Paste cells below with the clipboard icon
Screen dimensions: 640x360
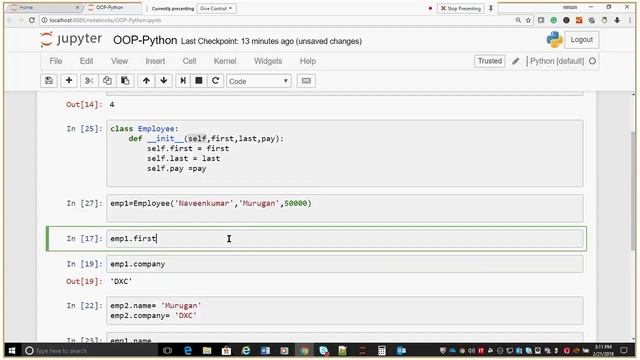125,81
